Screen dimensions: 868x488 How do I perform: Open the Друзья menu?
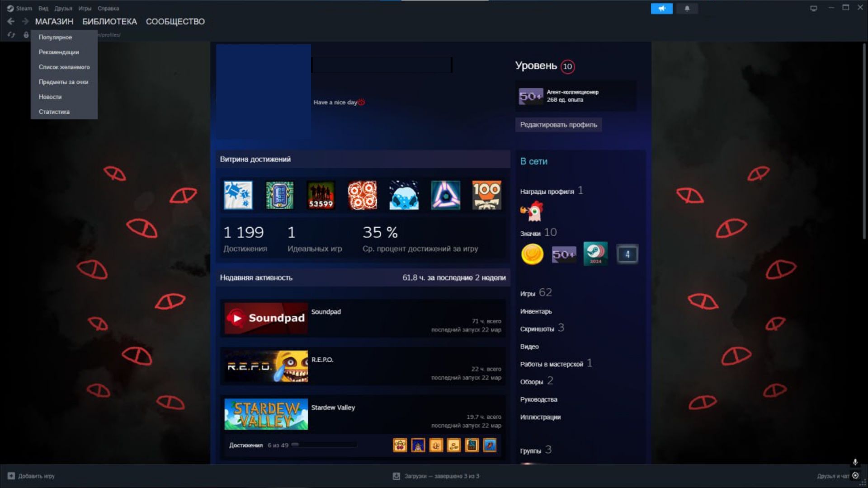[x=63, y=8]
